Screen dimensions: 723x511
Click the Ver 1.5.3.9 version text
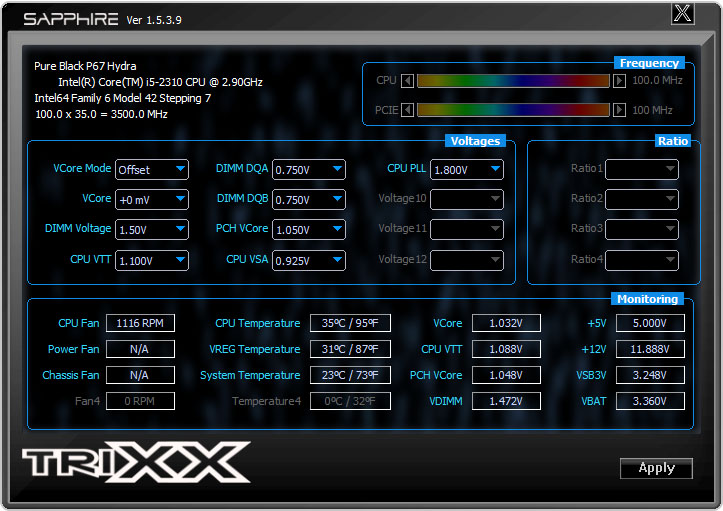coord(154,20)
